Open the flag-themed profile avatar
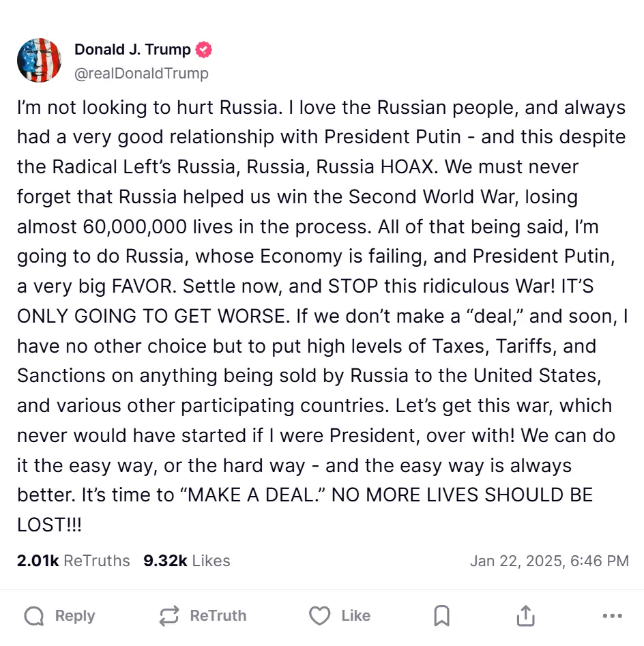This screenshot has width=644, height=646. click(x=39, y=60)
